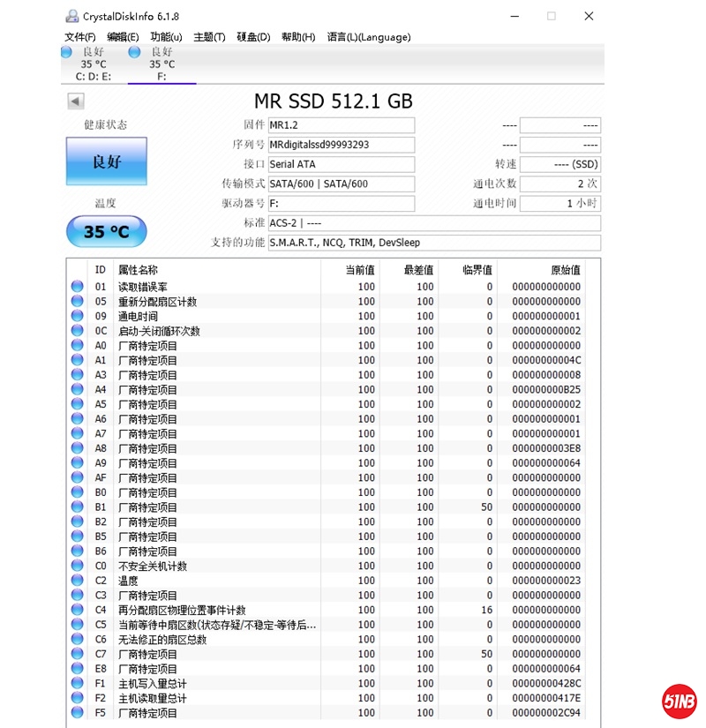706x728 pixels.
Task: Click the 35 °C temperature button
Action: (x=107, y=232)
